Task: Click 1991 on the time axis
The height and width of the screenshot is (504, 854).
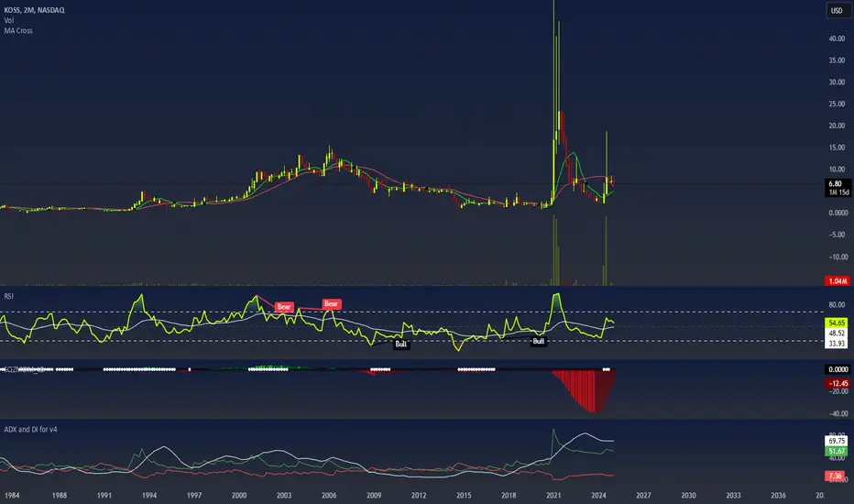Action: (x=104, y=495)
